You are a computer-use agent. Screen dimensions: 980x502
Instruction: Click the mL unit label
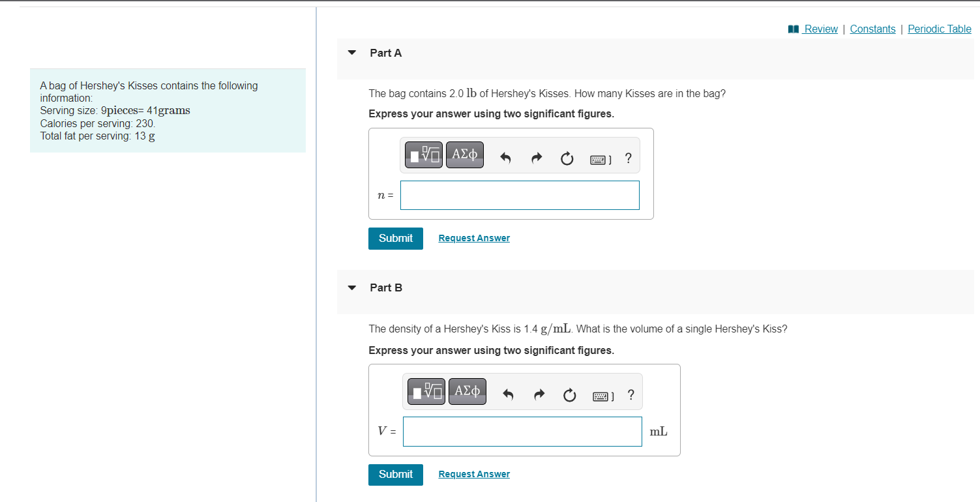coord(659,432)
